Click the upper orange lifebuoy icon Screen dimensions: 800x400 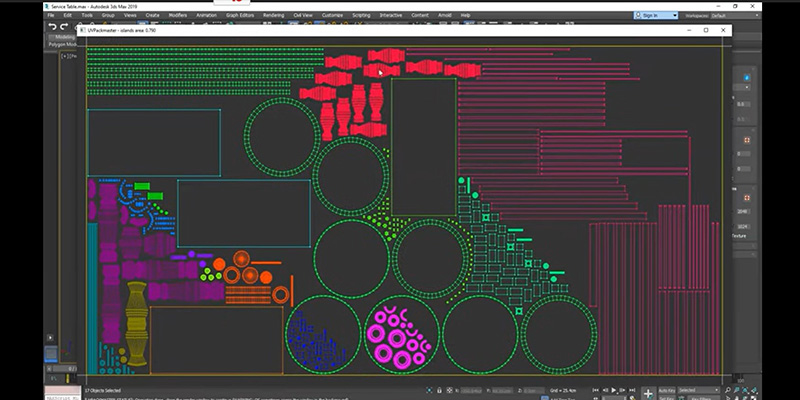point(747,140)
